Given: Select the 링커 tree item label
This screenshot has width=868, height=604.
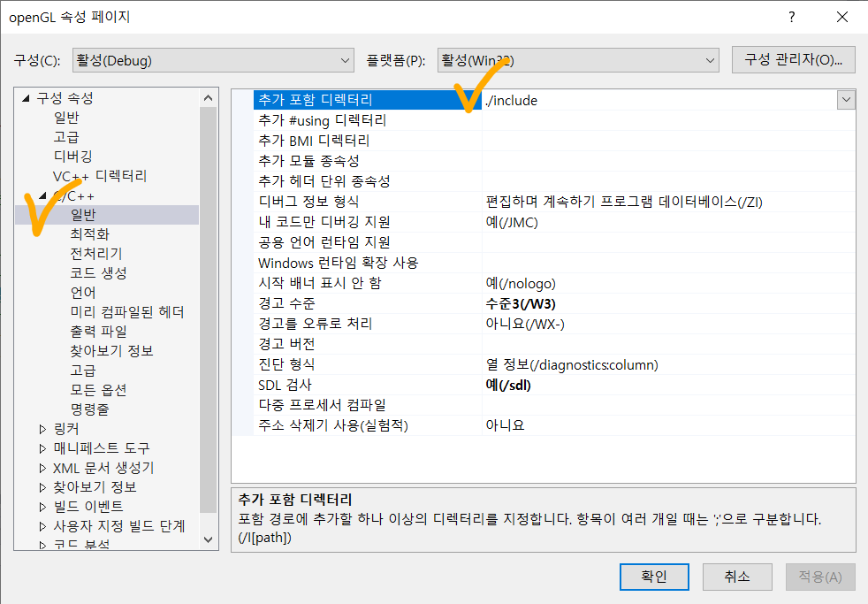Looking at the screenshot, I should [66, 429].
